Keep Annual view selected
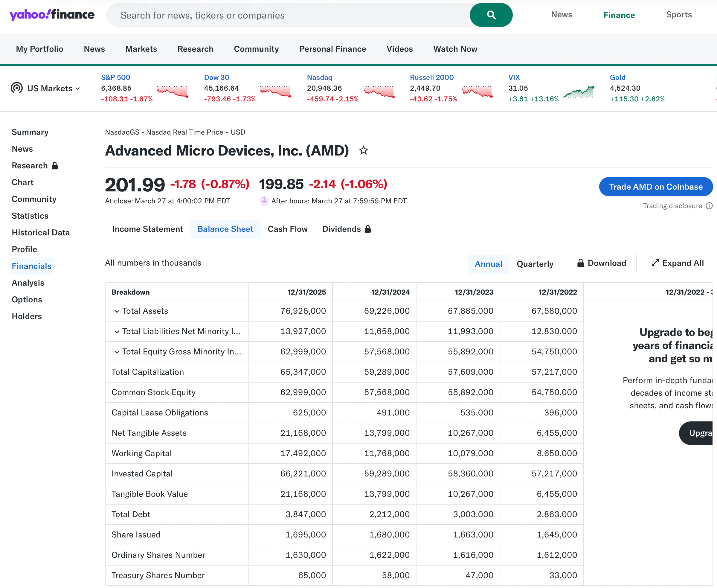Image resolution: width=717 pixels, height=588 pixels. 488,263
